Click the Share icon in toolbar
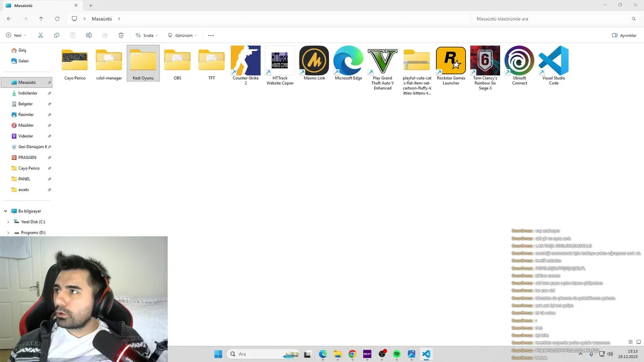The width and height of the screenshot is (644, 362). (x=105, y=35)
